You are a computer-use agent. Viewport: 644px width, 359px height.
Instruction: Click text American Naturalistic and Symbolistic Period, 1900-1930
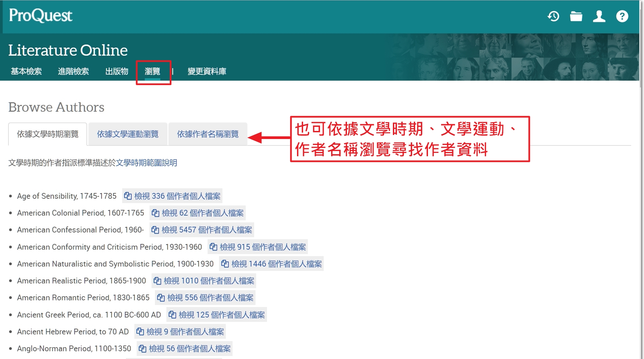(x=115, y=264)
